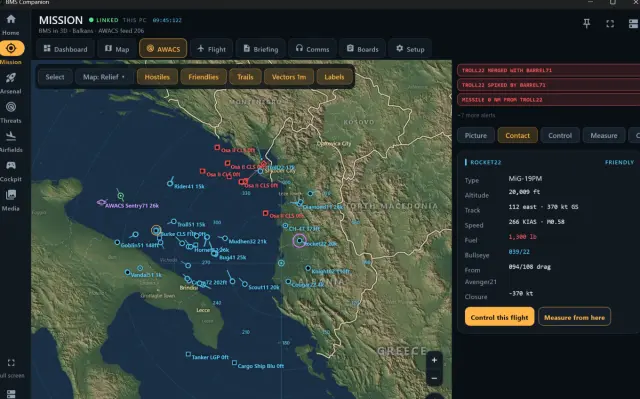Toggle the Vectors 1m overlay

click(289, 77)
